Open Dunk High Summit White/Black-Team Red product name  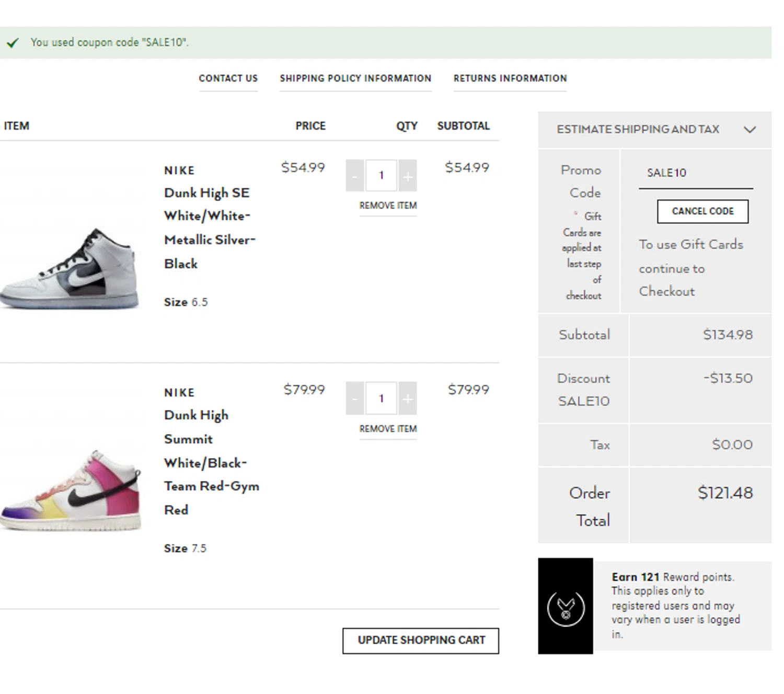point(212,462)
